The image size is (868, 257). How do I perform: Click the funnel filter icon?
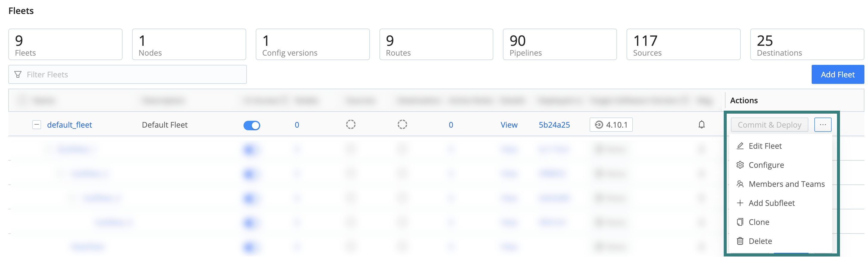click(x=18, y=74)
